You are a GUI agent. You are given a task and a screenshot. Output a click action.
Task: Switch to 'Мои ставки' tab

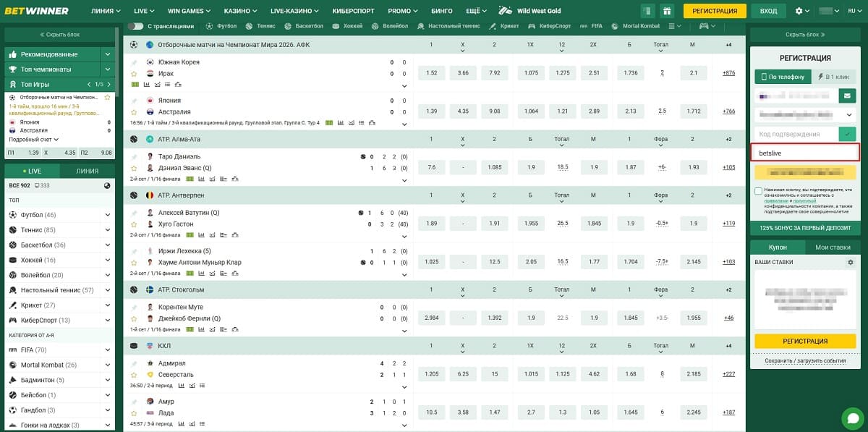(x=833, y=247)
